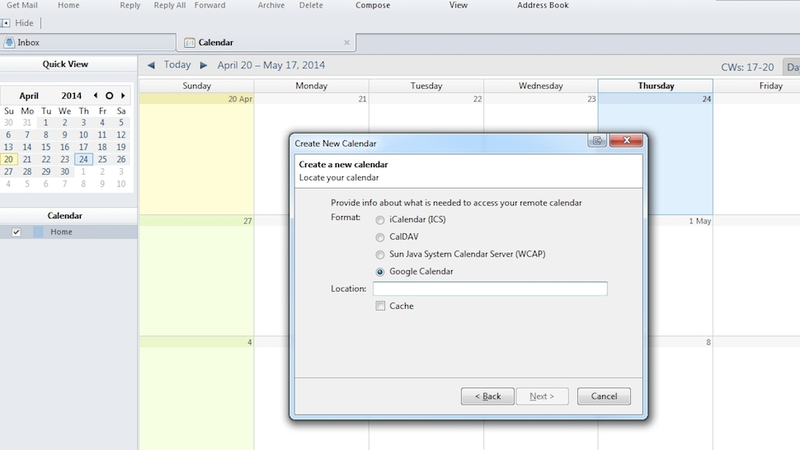Open Compose from the toolbar
The width and height of the screenshot is (800, 450).
(x=373, y=5)
